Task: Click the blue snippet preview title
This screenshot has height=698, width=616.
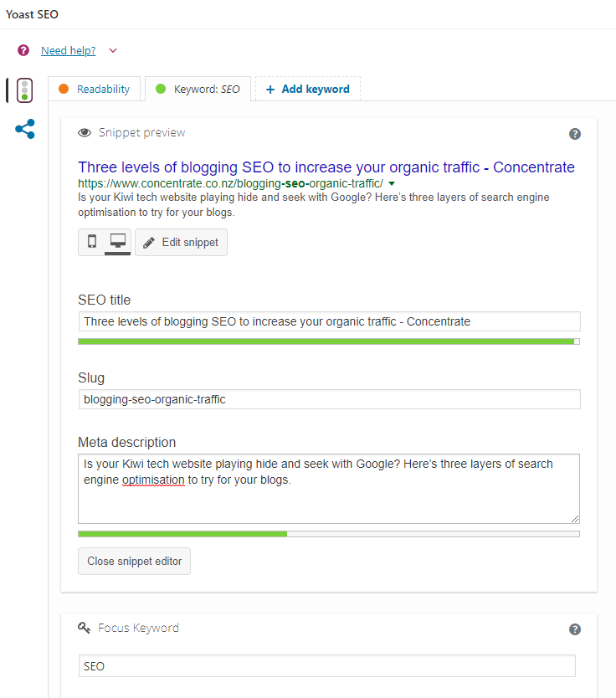Action: [326, 167]
